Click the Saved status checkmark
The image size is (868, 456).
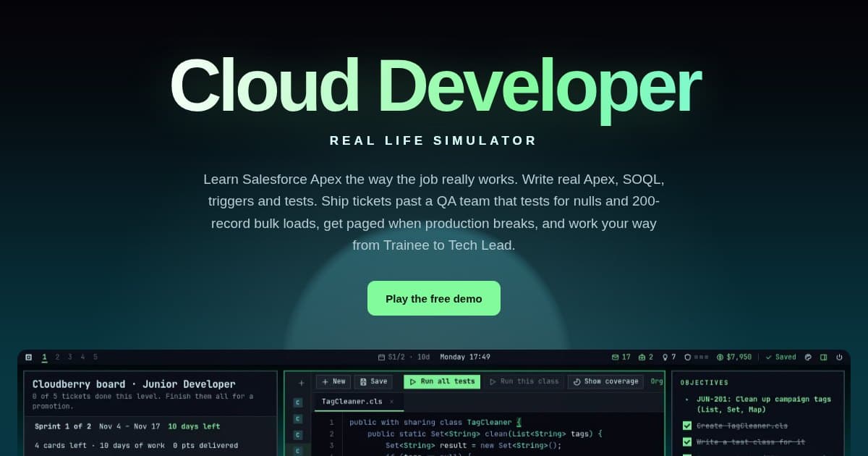tap(781, 357)
